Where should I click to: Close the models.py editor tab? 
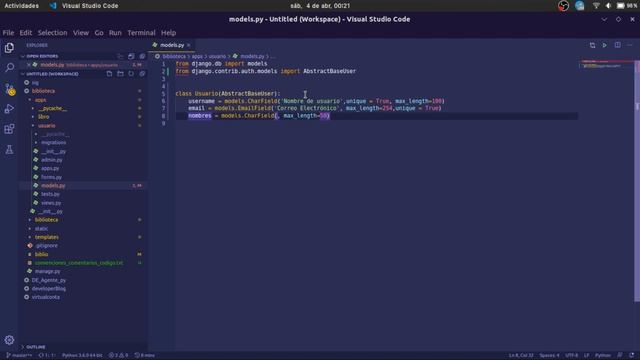(189, 45)
